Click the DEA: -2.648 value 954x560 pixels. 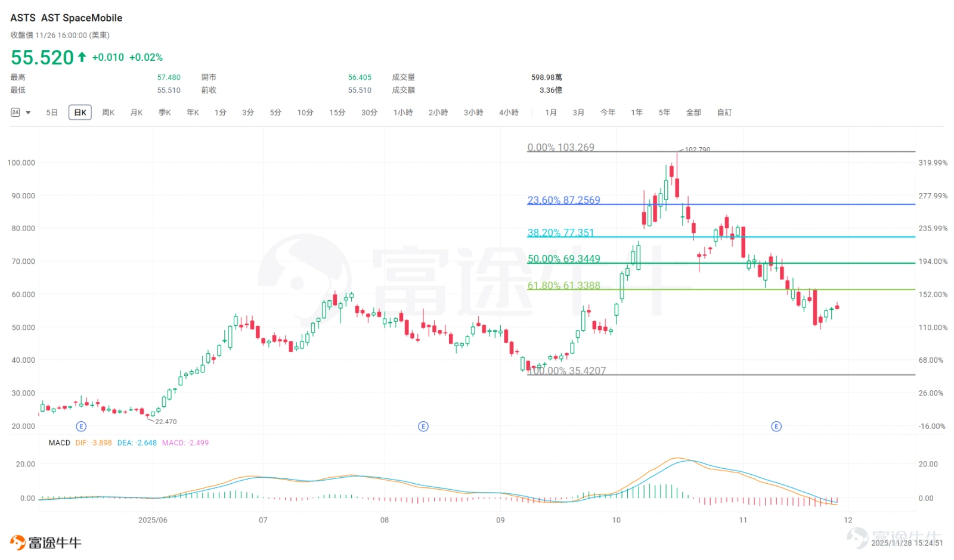tap(137, 443)
